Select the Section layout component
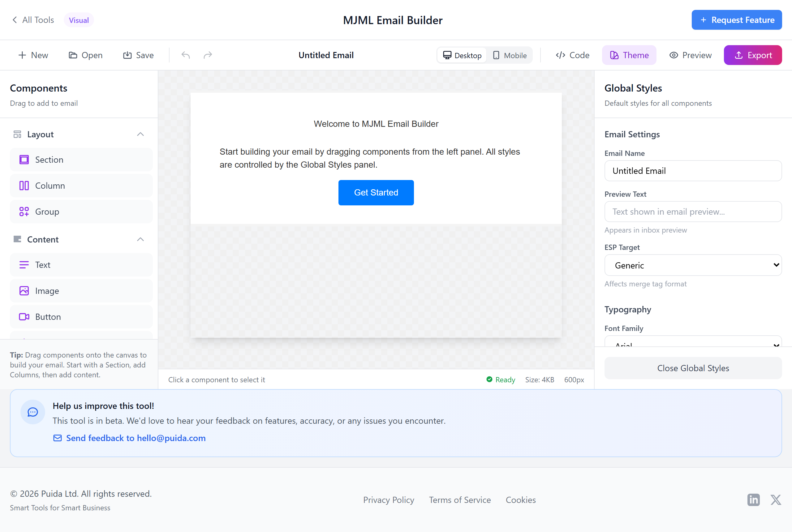This screenshot has height=532, width=792. (81, 160)
